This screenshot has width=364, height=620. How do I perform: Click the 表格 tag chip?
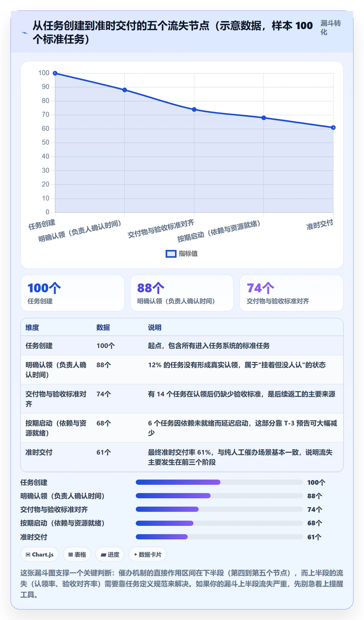(77, 554)
